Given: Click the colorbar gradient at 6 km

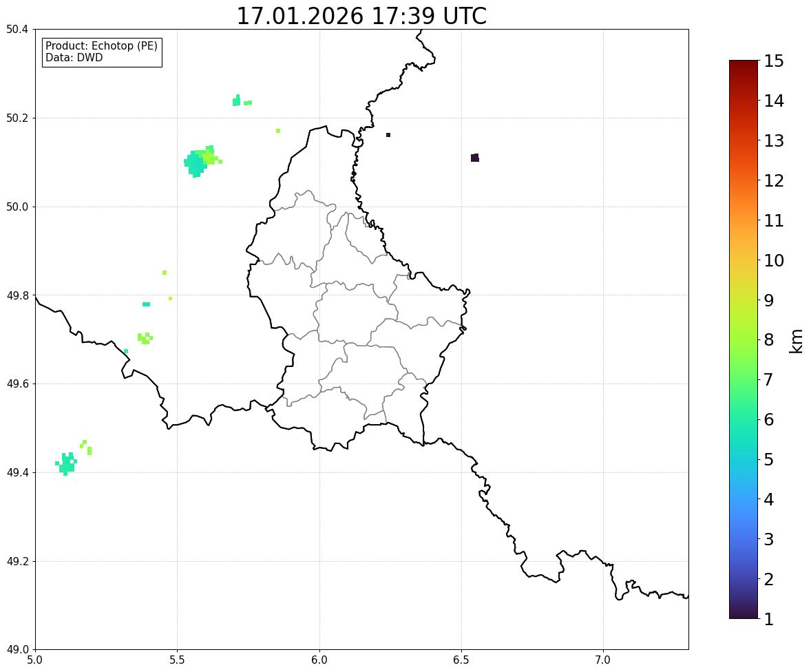Looking at the screenshot, I should tap(744, 419).
